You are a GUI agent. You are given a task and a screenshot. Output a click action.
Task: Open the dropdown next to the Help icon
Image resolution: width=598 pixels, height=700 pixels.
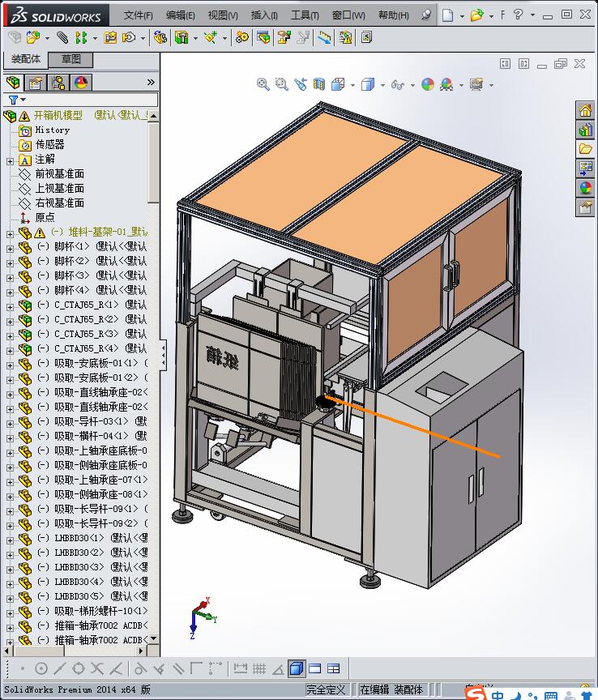coord(532,15)
